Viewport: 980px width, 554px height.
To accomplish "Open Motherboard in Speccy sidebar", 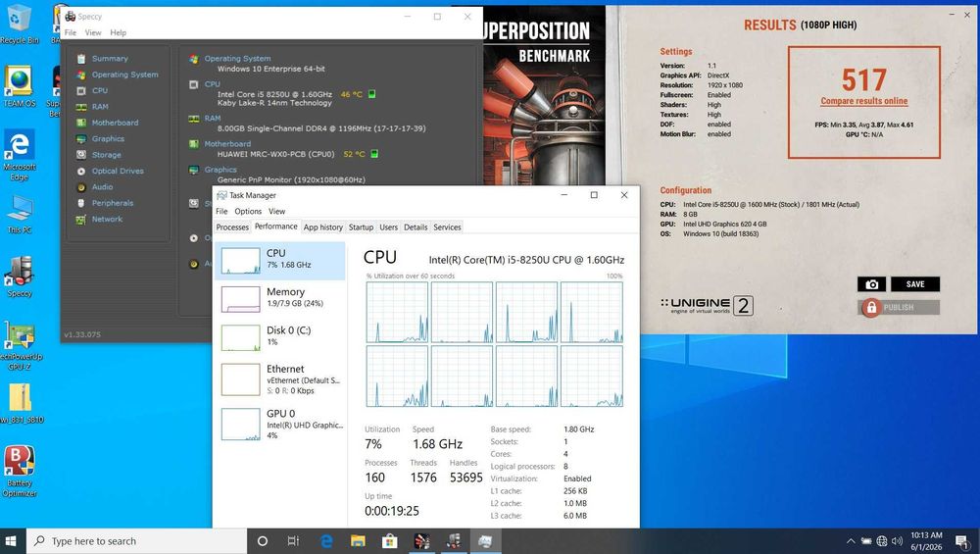I will coord(115,123).
